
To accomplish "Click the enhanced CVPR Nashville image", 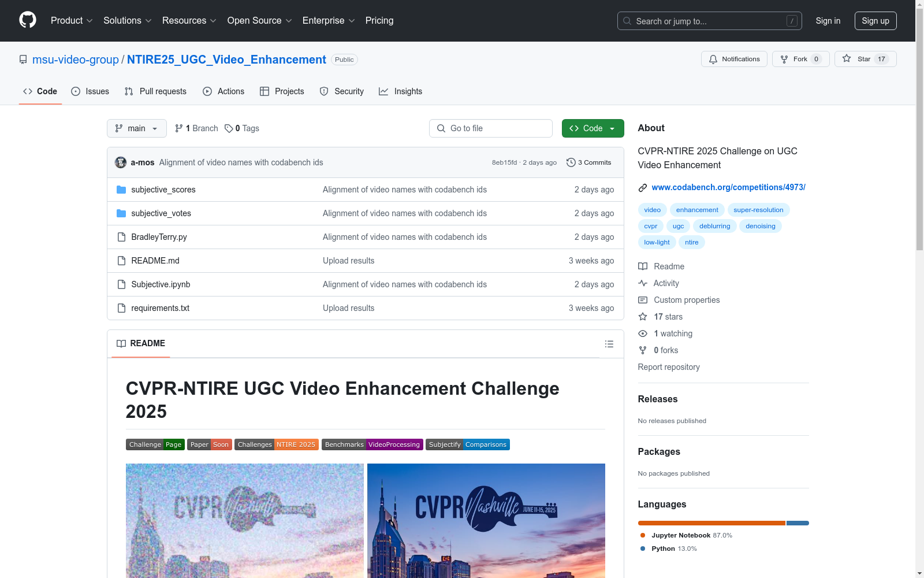I will coord(486,521).
